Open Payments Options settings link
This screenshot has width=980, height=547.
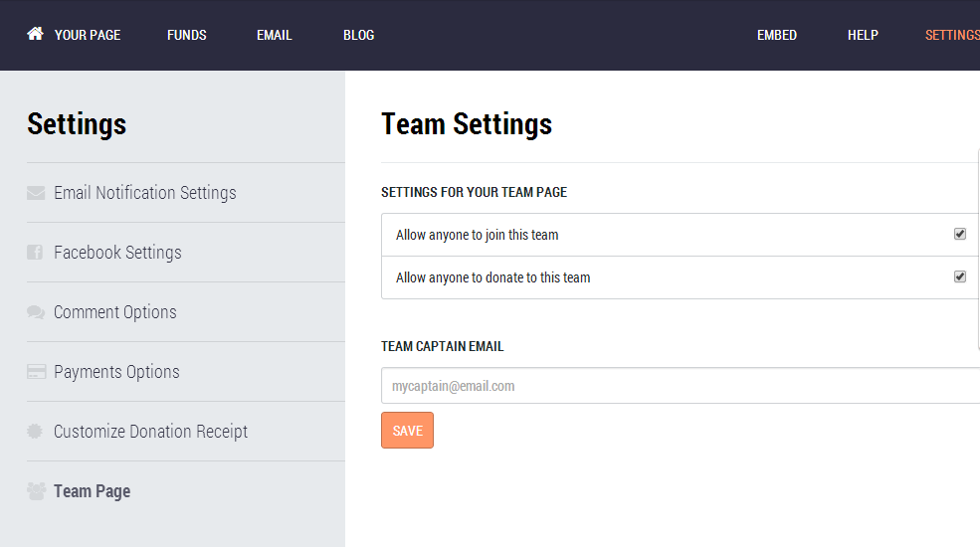coord(116,372)
